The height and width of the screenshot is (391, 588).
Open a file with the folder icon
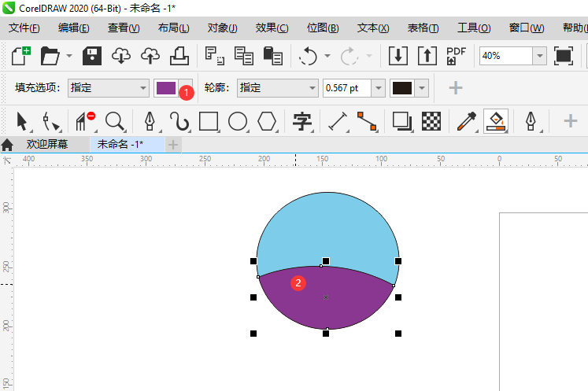pos(50,56)
